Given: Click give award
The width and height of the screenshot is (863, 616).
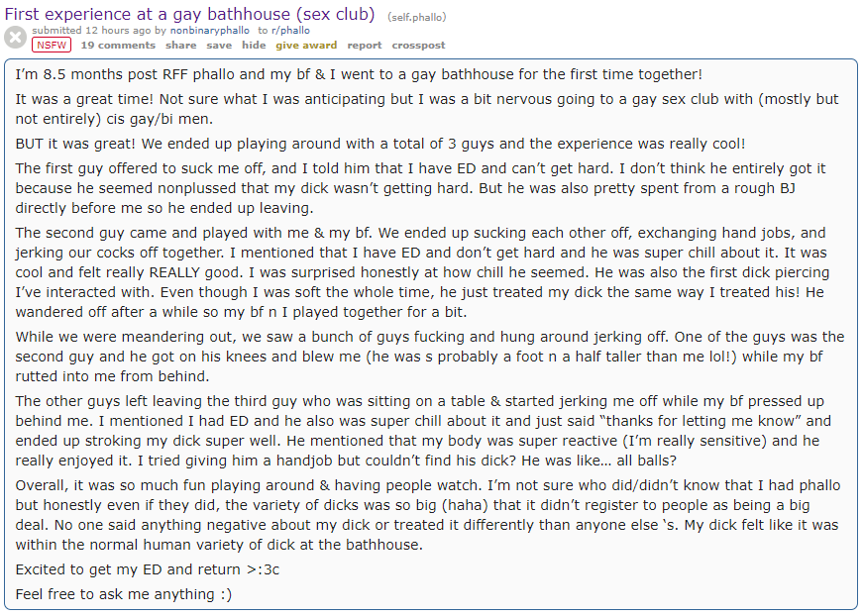Looking at the screenshot, I should [x=306, y=46].
